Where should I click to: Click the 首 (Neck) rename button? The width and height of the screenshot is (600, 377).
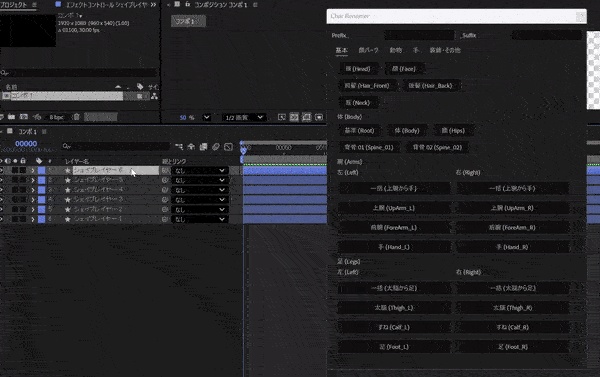click(x=358, y=103)
